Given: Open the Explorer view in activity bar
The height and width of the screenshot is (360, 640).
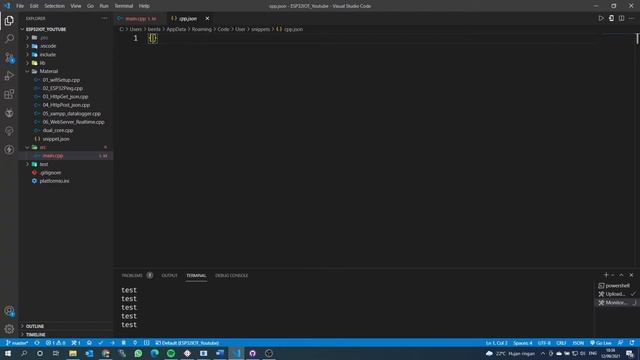Looking at the screenshot, I should [x=9, y=20].
